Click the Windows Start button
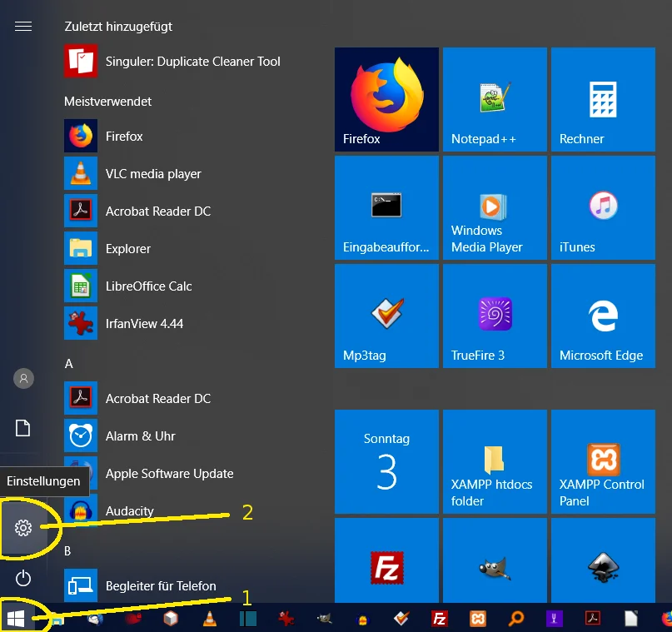This screenshot has height=632, width=672. point(16,618)
